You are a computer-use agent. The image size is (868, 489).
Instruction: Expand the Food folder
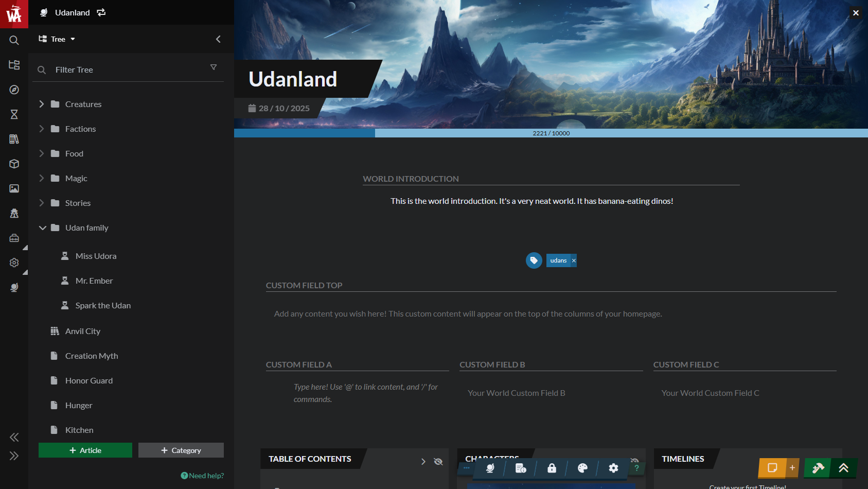(x=42, y=153)
